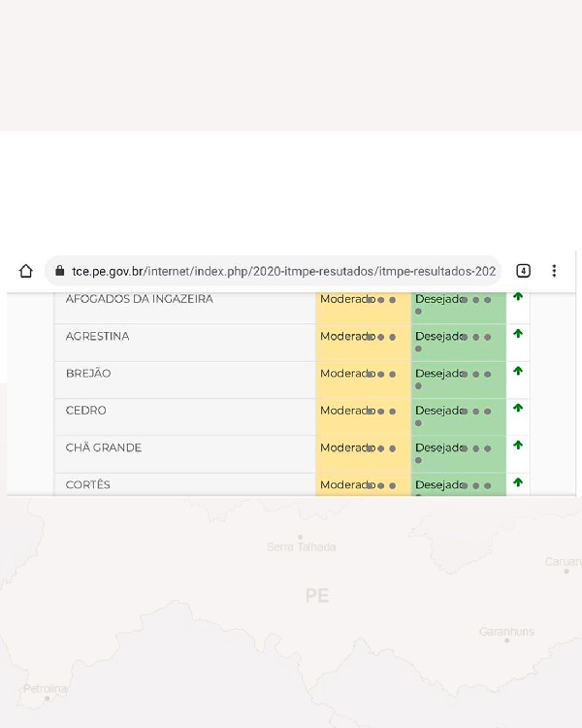
Task: Select the CHÃ GRANDE municipality name
Action: click(104, 447)
